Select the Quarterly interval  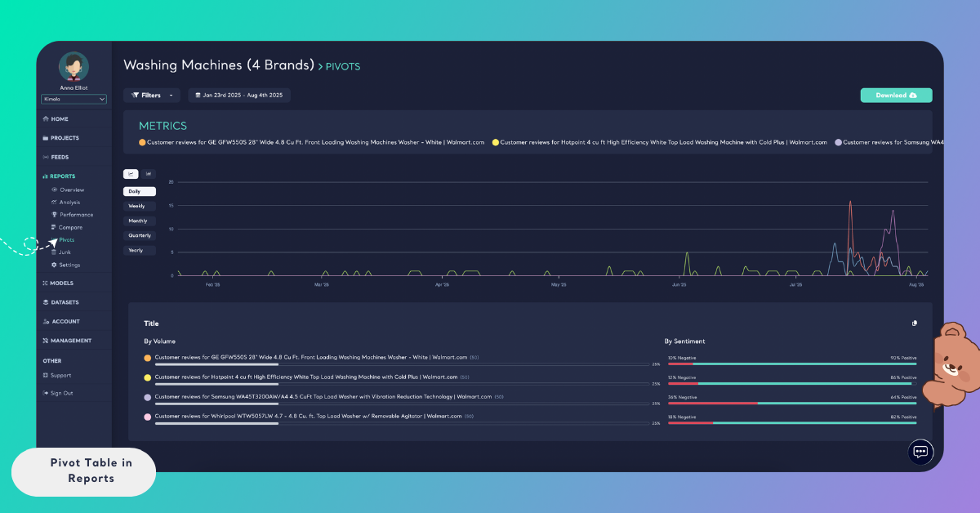pyautogui.click(x=140, y=235)
